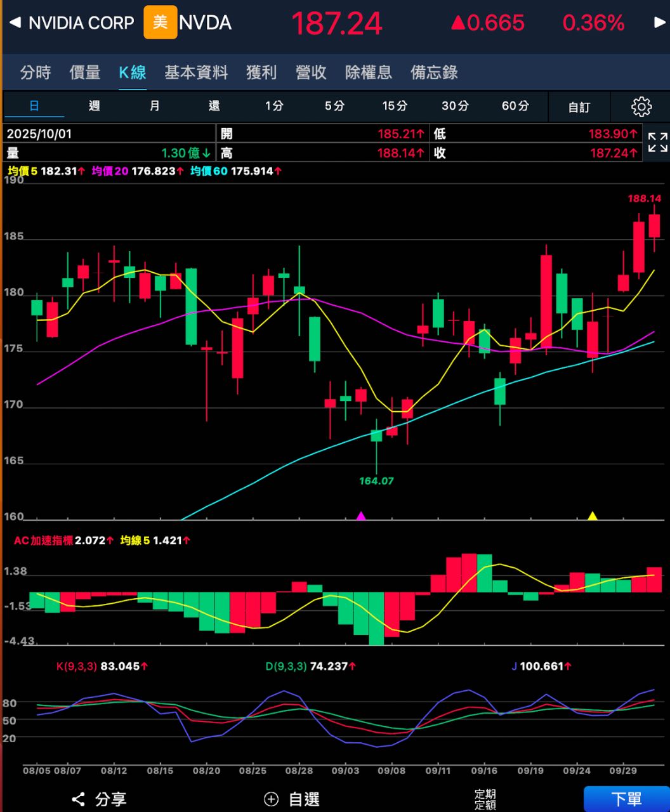The height and width of the screenshot is (812, 670).
Task: Select the 月 monthly interval
Action: click(155, 106)
